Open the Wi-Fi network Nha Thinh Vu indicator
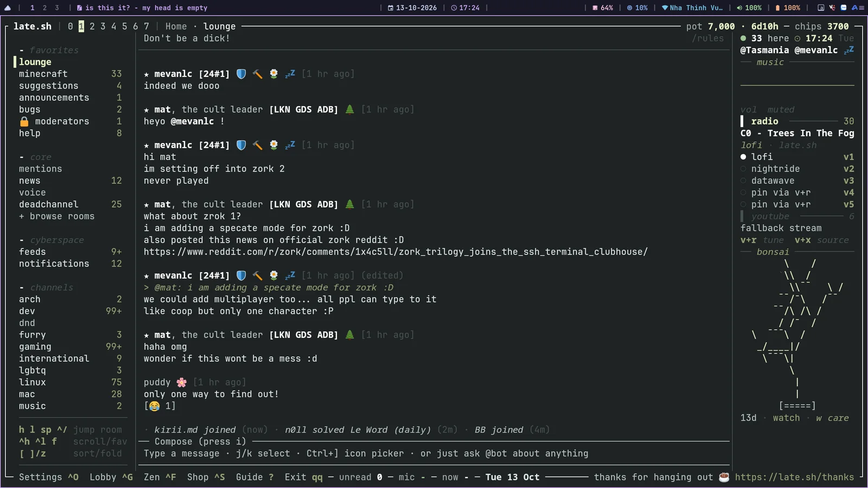Image resolution: width=868 pixels, height=488 pixels. tap(692, 8)
